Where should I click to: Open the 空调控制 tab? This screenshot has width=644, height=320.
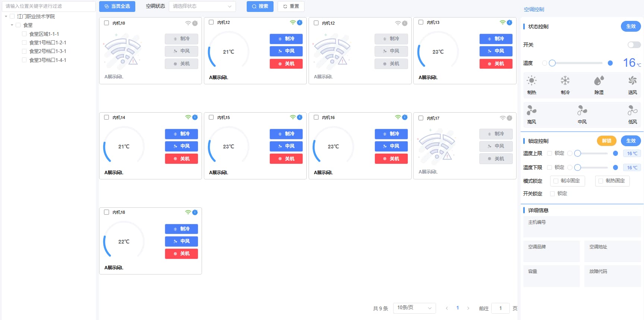(x=534, y=9)
